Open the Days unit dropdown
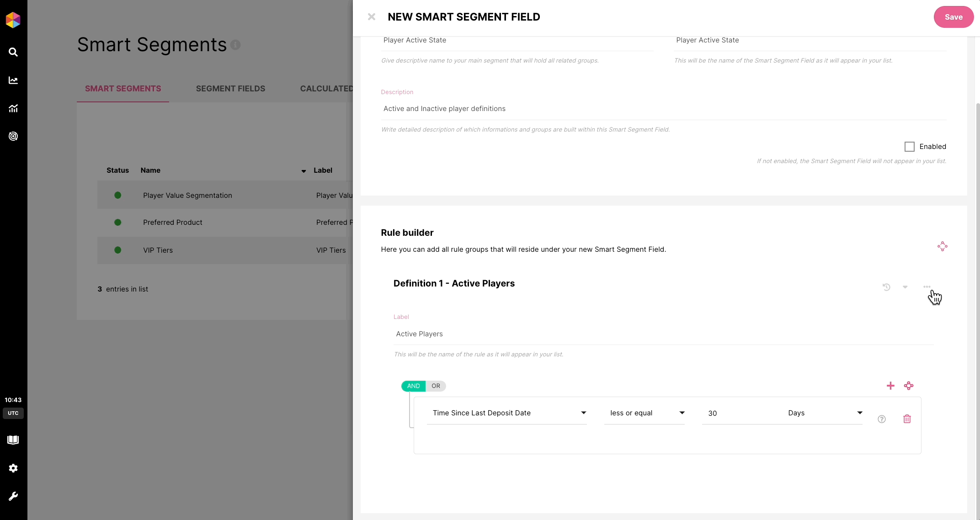Screen dimensions: 980x520 coord(823,413)
